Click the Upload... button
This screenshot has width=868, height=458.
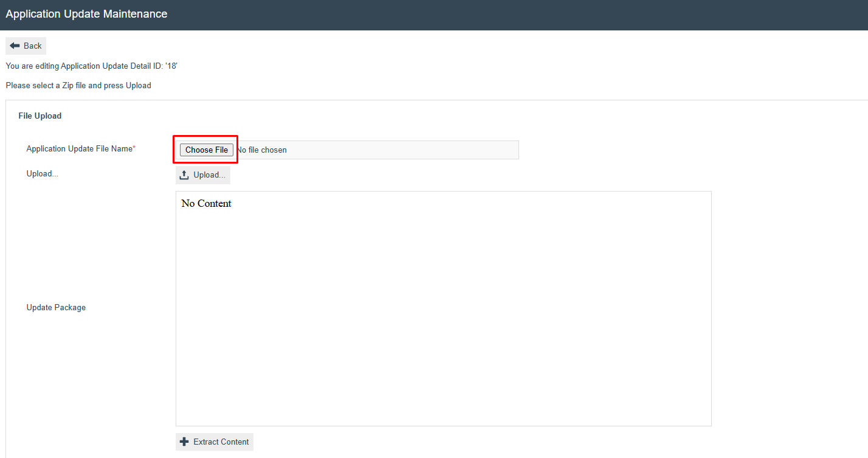click(x=203, y=175)
